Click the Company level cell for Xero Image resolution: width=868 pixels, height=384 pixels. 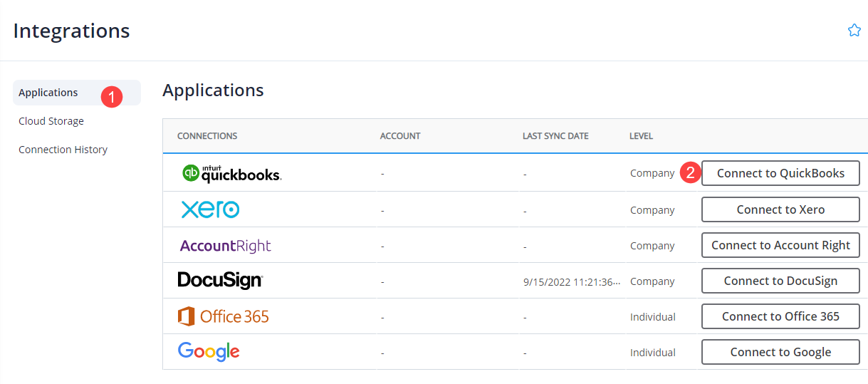[652, 210]
